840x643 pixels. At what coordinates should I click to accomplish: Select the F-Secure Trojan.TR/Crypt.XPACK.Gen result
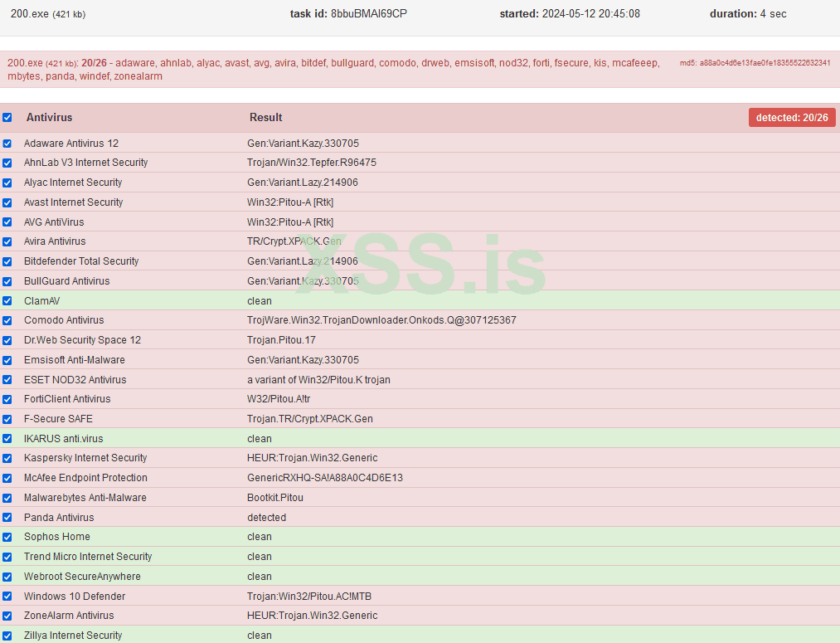(x=310, y=418)
